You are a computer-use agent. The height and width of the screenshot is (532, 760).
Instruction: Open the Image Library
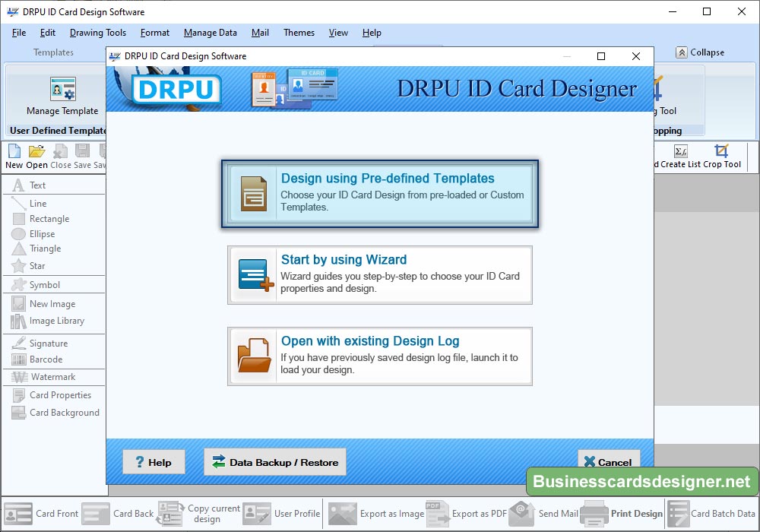56,321
